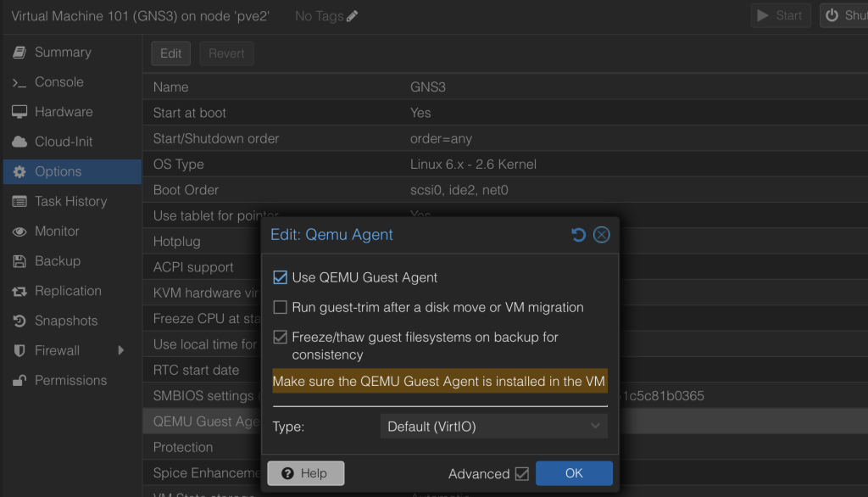868x497 pixels.
Task: Click the reset icon in Qemu Agent dialog
Action: point(578,235)
